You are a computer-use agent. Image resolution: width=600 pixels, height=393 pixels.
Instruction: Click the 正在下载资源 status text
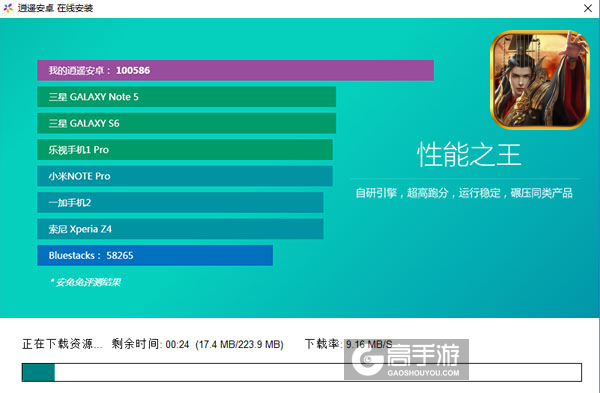(x=62, y=344)
